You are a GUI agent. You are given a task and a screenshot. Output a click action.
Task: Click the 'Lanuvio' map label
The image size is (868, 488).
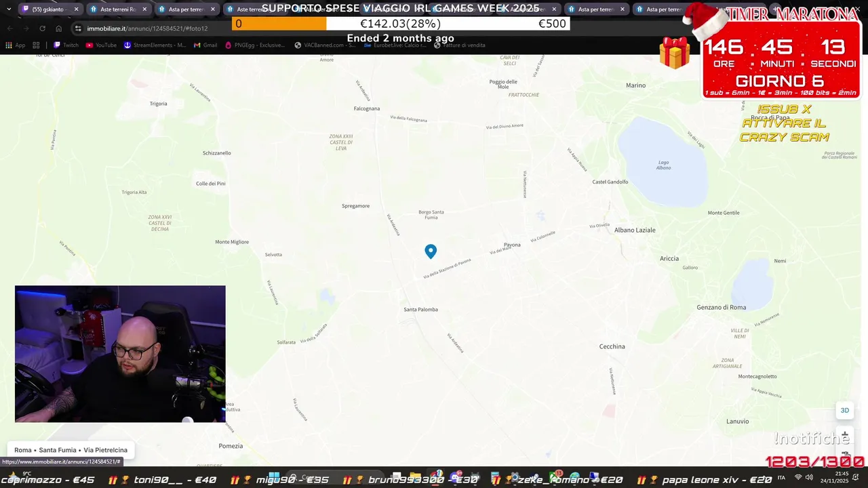coord(737,422)
